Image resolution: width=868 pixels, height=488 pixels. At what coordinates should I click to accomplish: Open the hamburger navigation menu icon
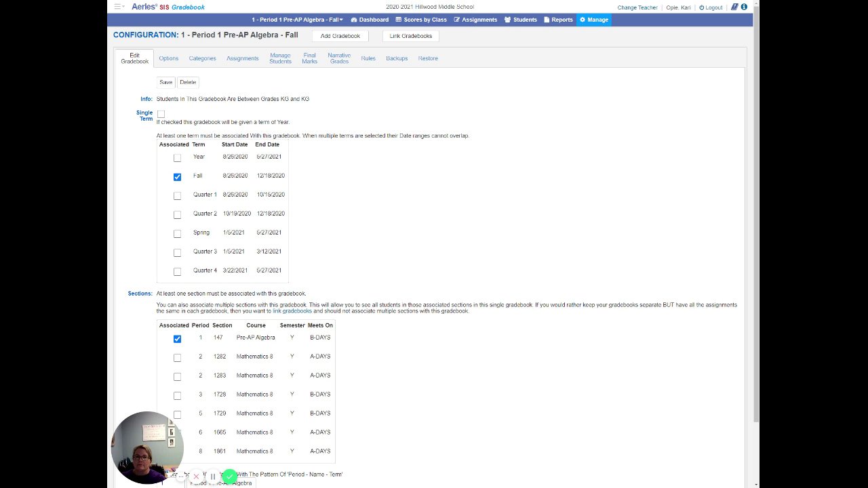pyautogui.click(x=119, y=7)
